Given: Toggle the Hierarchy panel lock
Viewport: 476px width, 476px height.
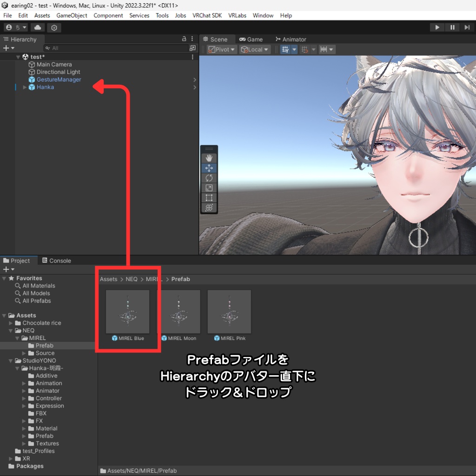Looking at the screenshot, I should click(x=184, y=39).
